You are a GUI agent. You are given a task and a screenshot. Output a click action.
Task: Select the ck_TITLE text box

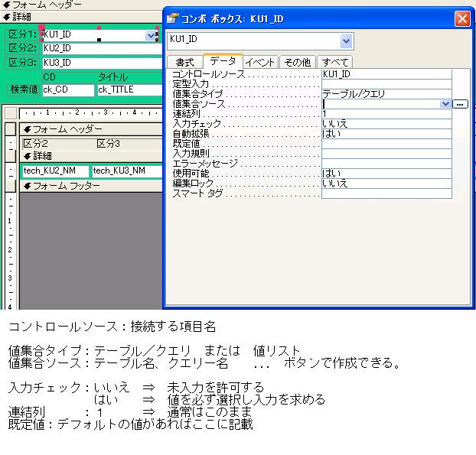(x=126, y=90)
